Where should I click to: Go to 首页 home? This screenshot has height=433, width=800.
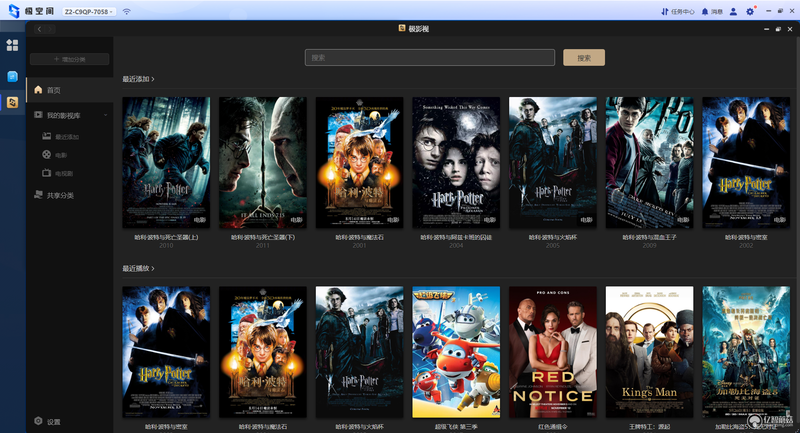[x=70, y=90]
